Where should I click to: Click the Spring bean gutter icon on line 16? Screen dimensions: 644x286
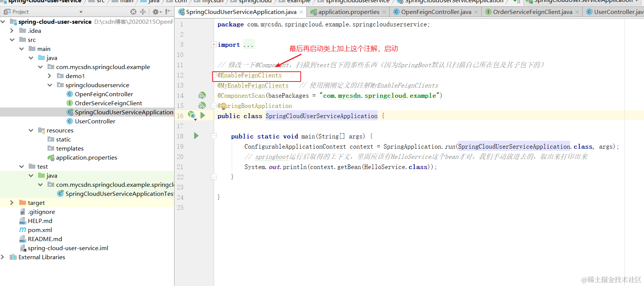192,115
